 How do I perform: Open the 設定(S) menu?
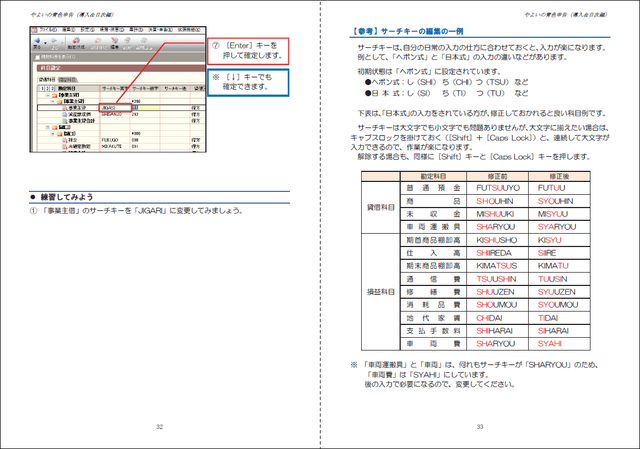click(x=87, y=30)
